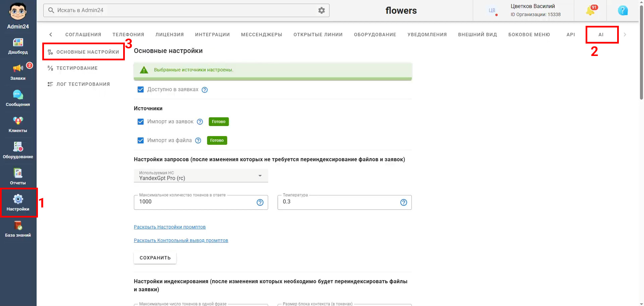Switch to the Внешний вид tab
This screenshot has width=644, height=306.
pyautogui.click(x=478, y=35)
